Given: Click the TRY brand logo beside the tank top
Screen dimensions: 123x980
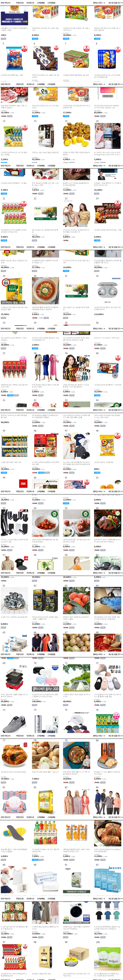Looking at the screenshot, I should tap(25, 869).
